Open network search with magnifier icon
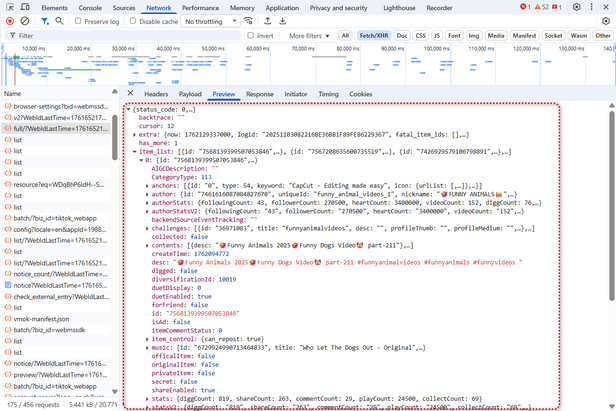Screen dimensions: 616x411 pos(59,21)
